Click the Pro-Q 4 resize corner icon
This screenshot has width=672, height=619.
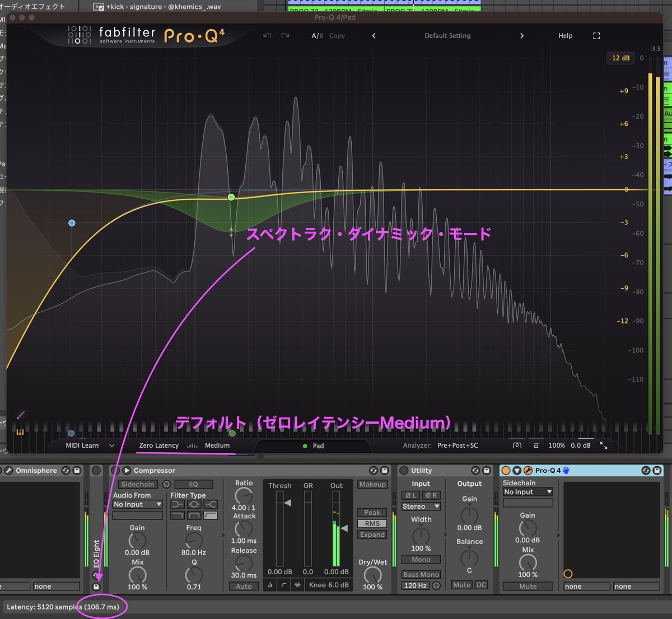(x=603, y=446)
